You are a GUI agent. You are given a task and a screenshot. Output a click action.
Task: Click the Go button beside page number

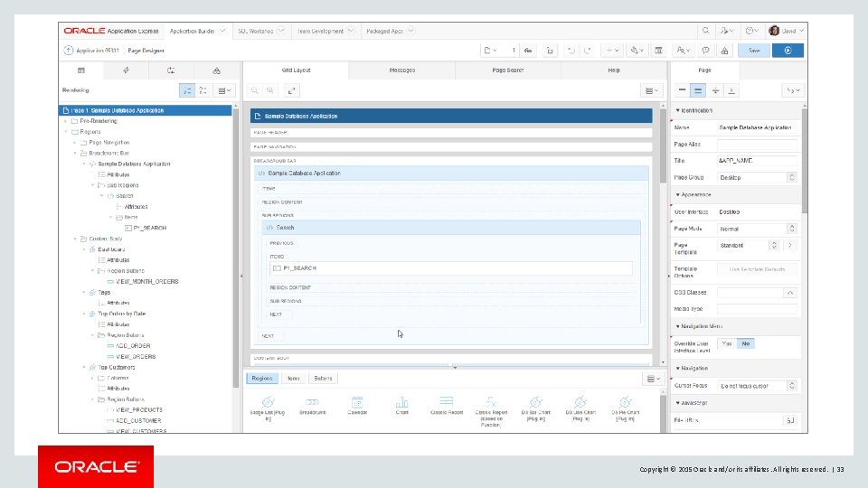(528, 51)
